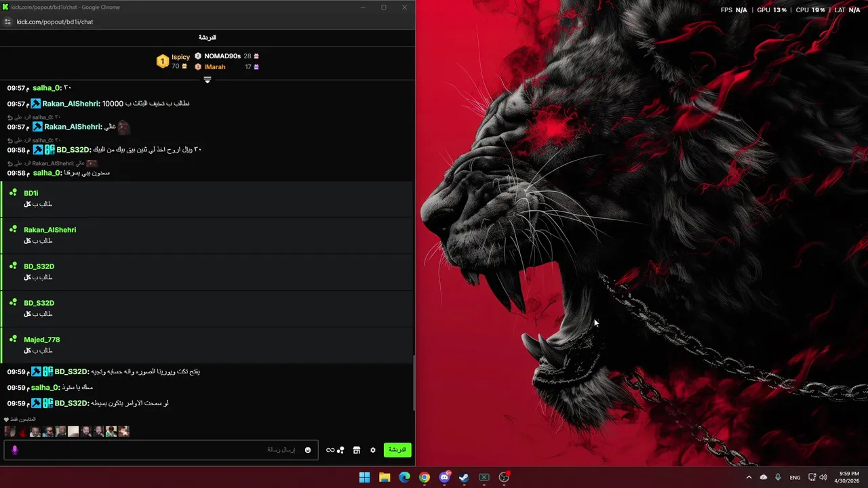
Task: Open NOMAD90s leaderboard name
Action: (x=222, y=56)
